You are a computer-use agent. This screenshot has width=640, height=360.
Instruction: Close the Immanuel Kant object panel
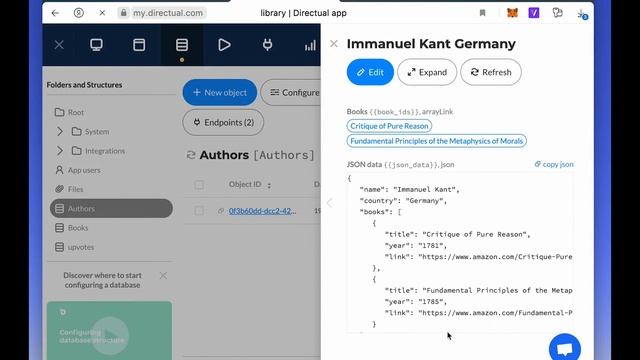coord(334,44)
